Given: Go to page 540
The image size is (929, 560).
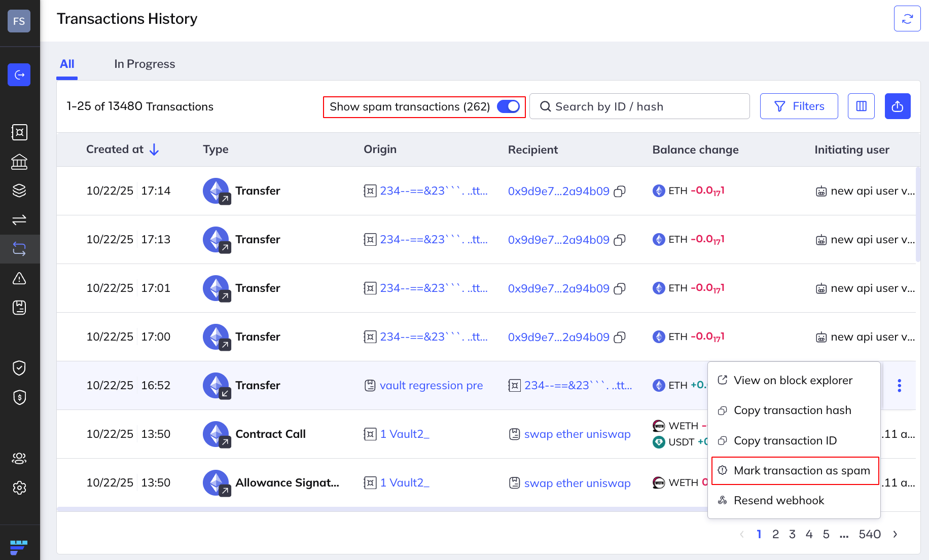Looking at the screenshot, I should (x=869, y=534).
